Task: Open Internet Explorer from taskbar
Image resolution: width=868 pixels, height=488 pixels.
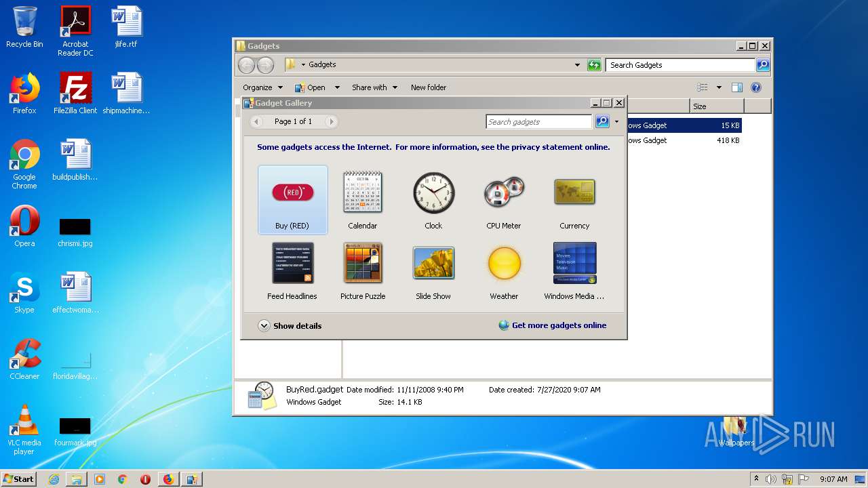Action: [x=54, y=479]
